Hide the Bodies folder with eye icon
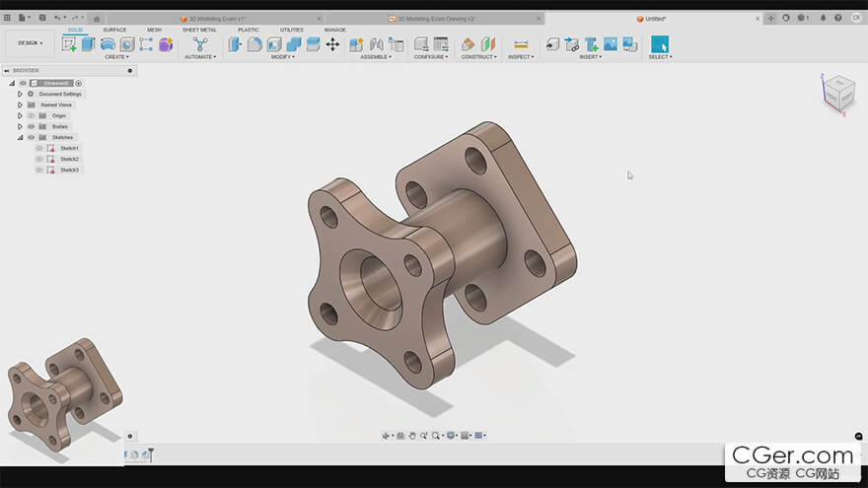868x488 pixels. (31, 126)
